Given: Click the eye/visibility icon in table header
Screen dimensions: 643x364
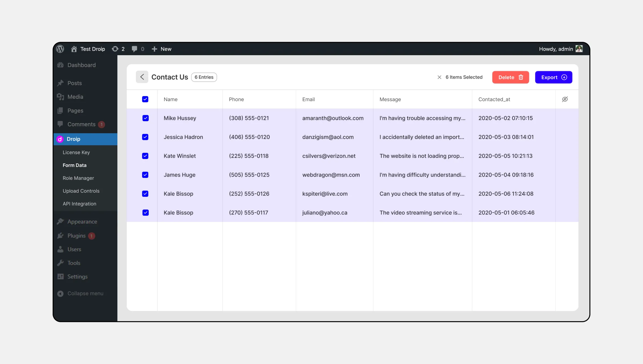Looking at the screenshot, I should (x=565, y=99).
